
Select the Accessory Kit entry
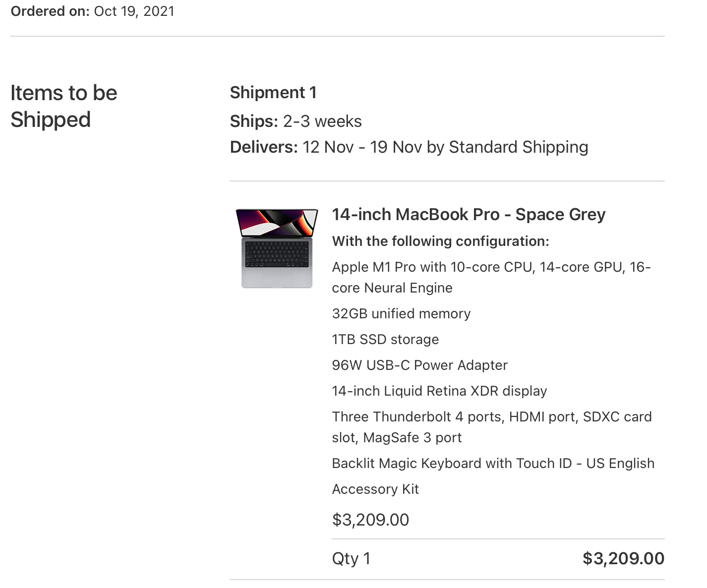375,489
